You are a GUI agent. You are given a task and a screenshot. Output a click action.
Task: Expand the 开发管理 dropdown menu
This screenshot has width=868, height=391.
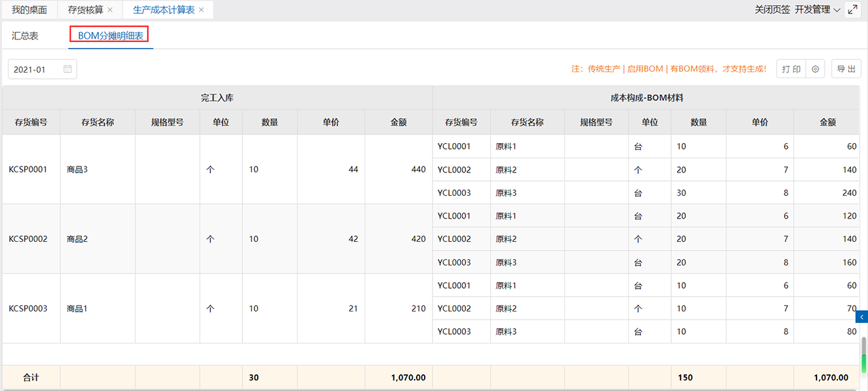(817, 10)
